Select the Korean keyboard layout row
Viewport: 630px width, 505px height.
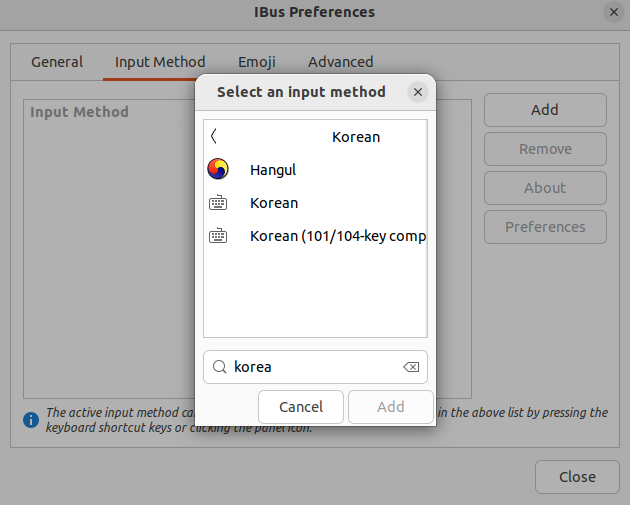click(315, 203)
